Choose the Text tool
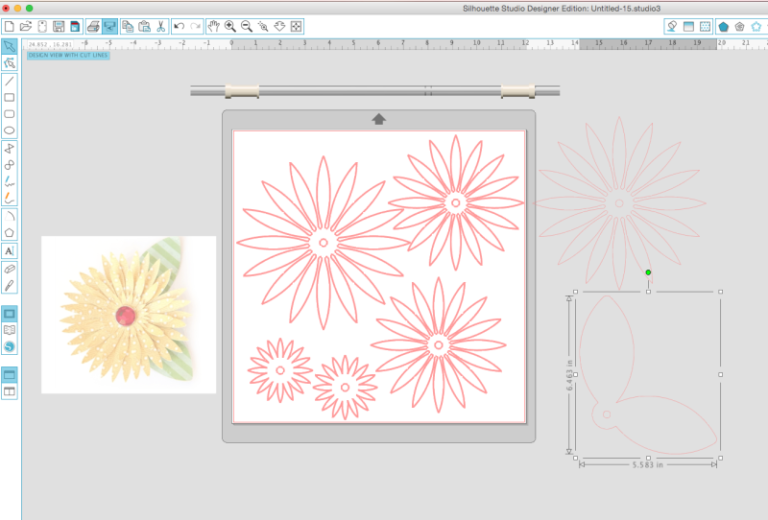The height and width of the screenshot is (520, 768). (9, 250)
